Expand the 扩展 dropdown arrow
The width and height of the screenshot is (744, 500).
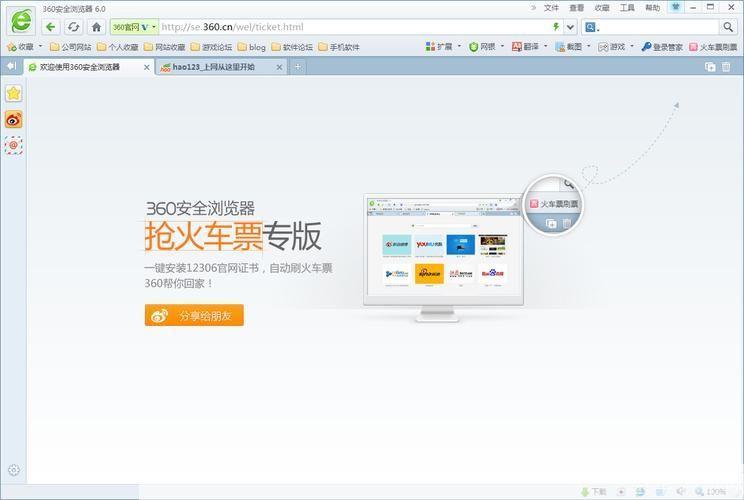459,46
